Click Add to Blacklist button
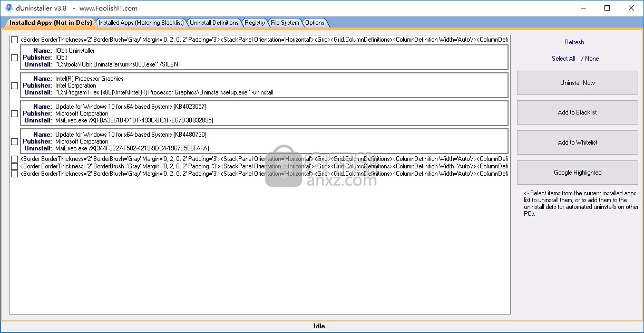644x333 pixels. pyautogui.click(x=578, y=112)
